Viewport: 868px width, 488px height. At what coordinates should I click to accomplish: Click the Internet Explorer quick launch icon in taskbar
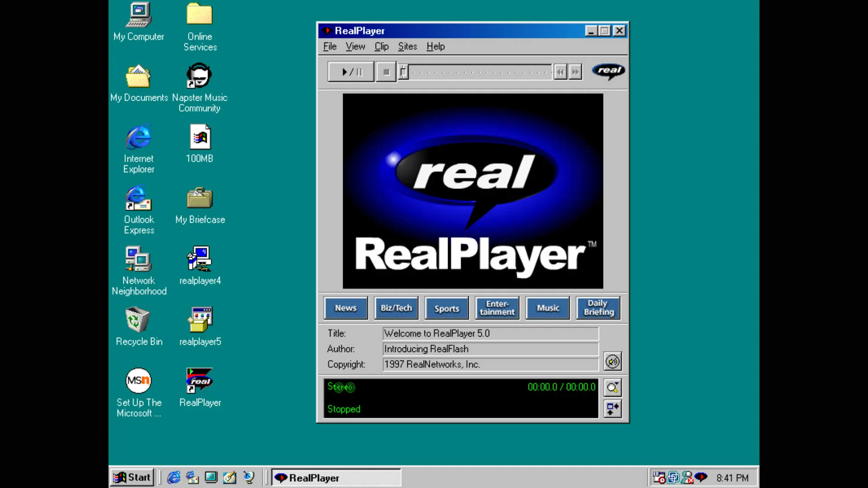point(174,478)
